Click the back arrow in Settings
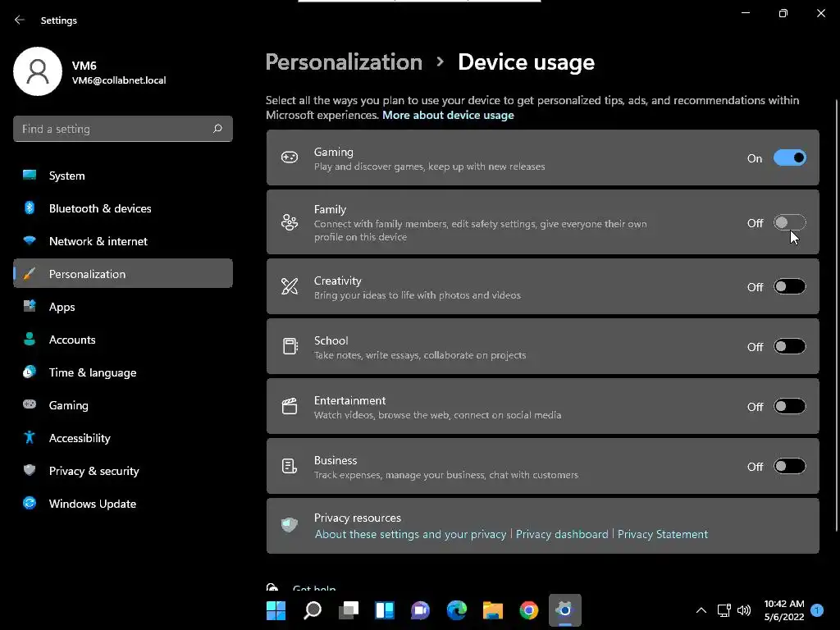Viewport: 840px width, 630px height. [20, 21]
